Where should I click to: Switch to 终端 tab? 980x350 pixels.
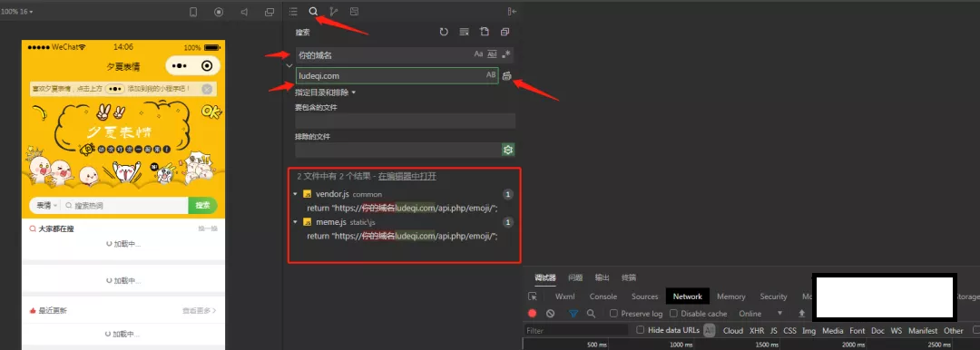pyautogui.click(x=630, y=277)
